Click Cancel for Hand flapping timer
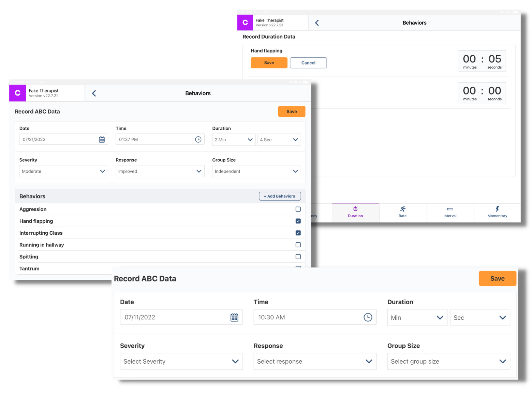Screen dimensions: 532x393 308,63
